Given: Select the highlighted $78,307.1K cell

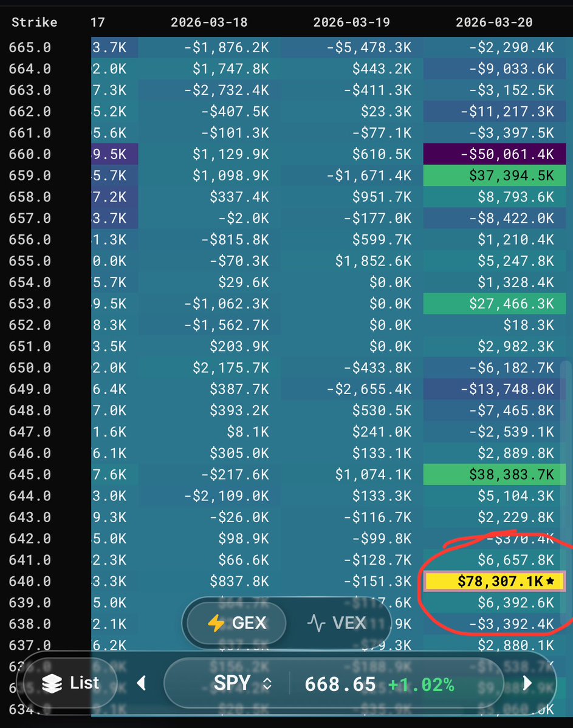Looking at the screenshot, I should [495, 581].
